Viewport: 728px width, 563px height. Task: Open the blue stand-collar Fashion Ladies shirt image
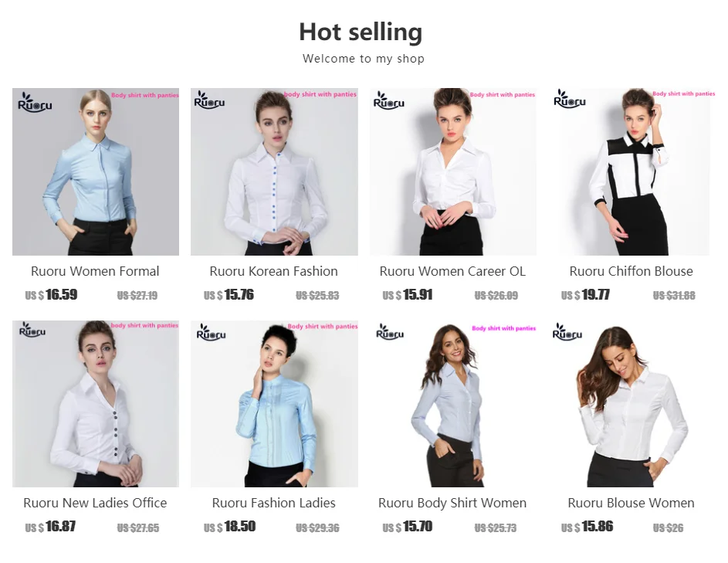pos(274,404)
